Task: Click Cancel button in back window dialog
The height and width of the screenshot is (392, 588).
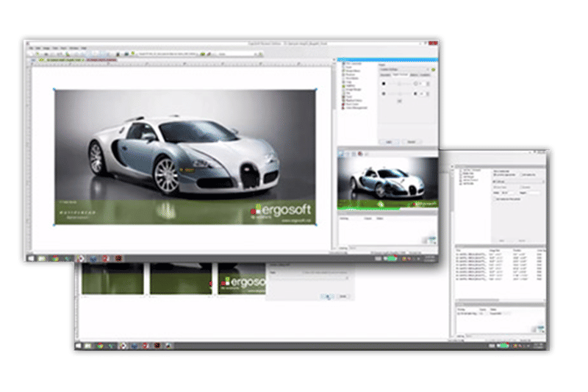Action: [x=343, y=296]
